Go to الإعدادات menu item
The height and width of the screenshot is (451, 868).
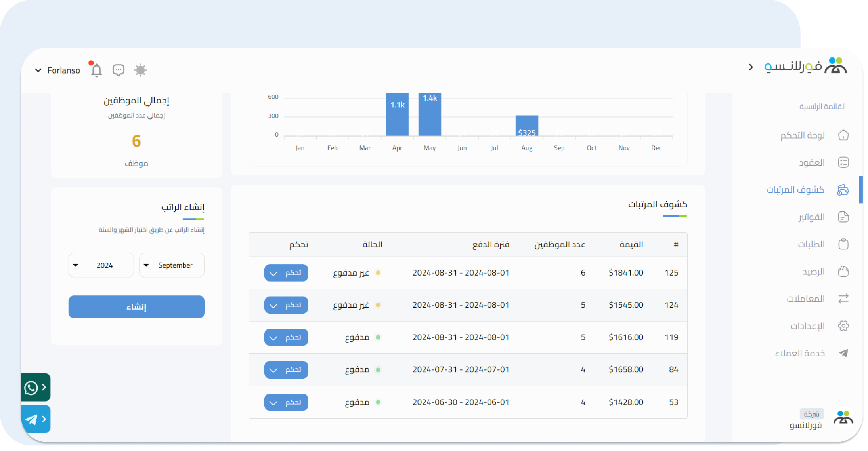click(x=807, y=326)
